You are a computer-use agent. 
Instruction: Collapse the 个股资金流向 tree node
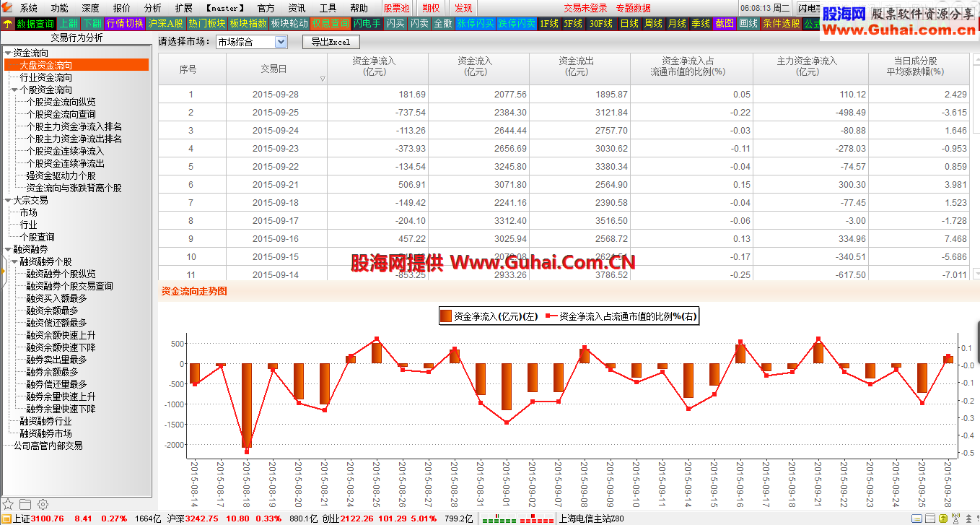point(14,90)
